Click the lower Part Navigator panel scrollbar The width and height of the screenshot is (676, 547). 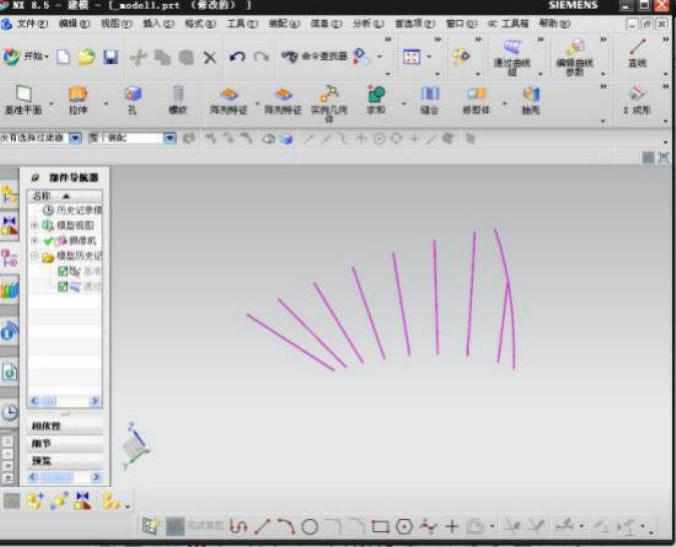pyautogui.click(x=65, y=477)
